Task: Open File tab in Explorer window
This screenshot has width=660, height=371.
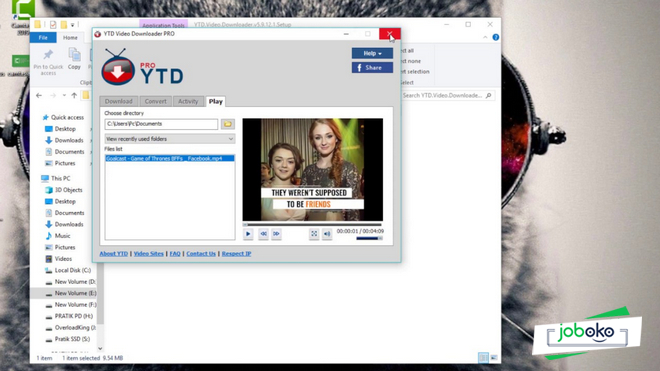Action: tap(43, 37)
